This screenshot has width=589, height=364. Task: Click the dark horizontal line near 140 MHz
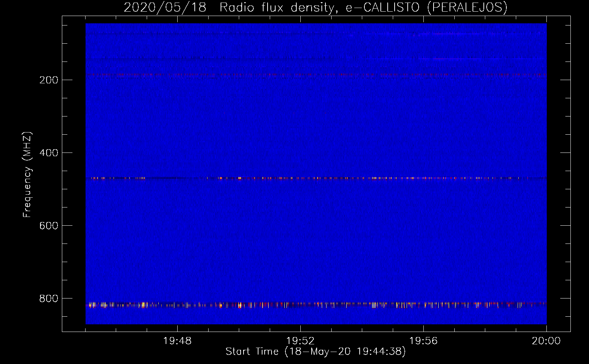(x=316, y=58)
